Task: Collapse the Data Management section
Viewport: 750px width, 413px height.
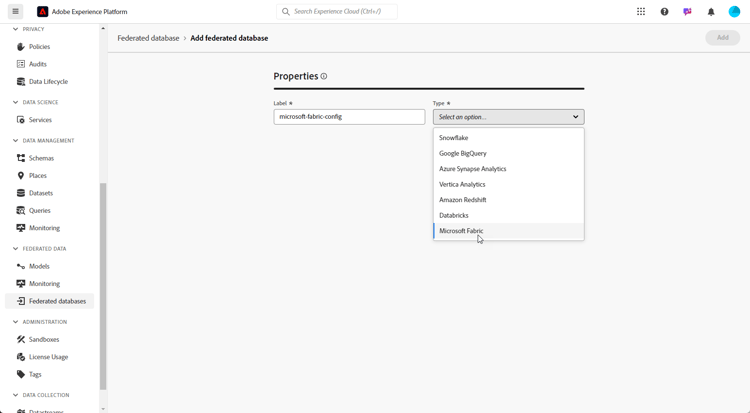Action: click(15, 141)
